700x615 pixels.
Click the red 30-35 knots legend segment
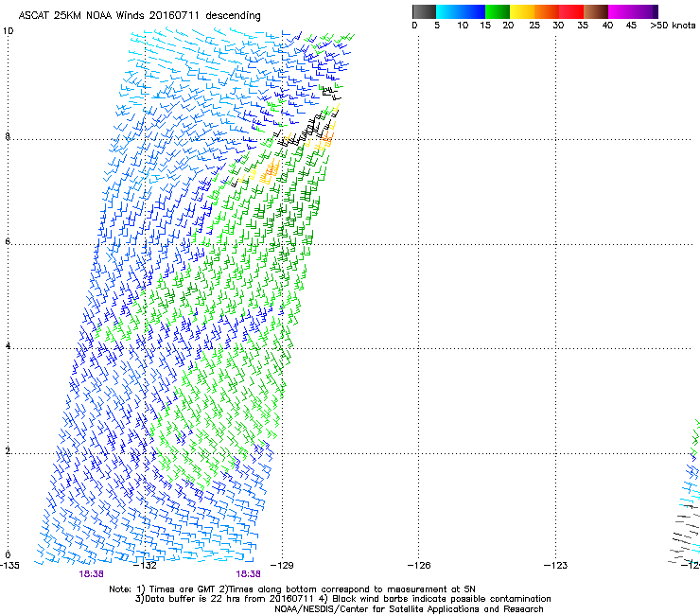tap(571, 11)
